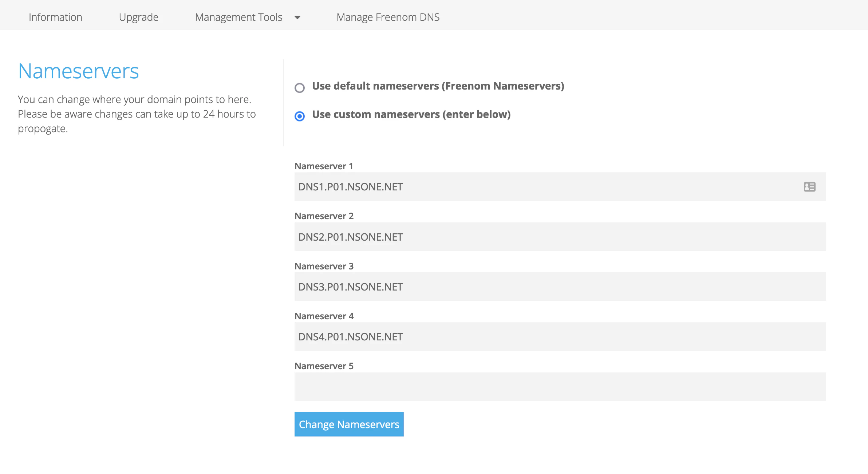This screenshot has height=474, width=868.
Task: Click the contact card autofill icon
Action: tap(809, 187)
